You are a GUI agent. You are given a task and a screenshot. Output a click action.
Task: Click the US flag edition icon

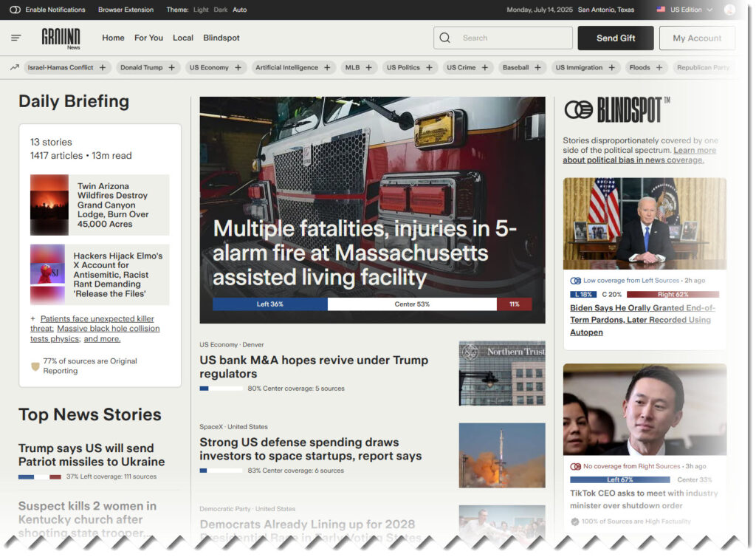pyautogui.click(x=661, y=9)
